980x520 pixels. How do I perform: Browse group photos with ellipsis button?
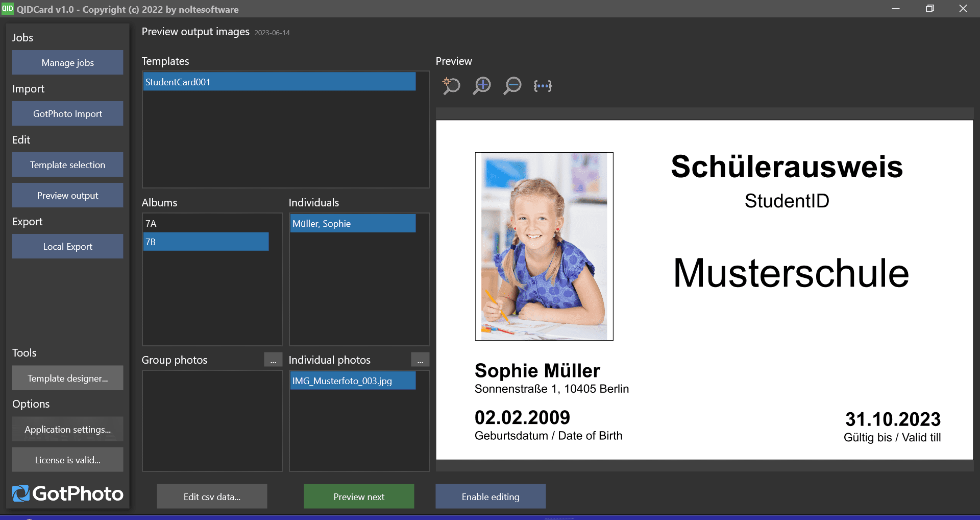(273, 360)
